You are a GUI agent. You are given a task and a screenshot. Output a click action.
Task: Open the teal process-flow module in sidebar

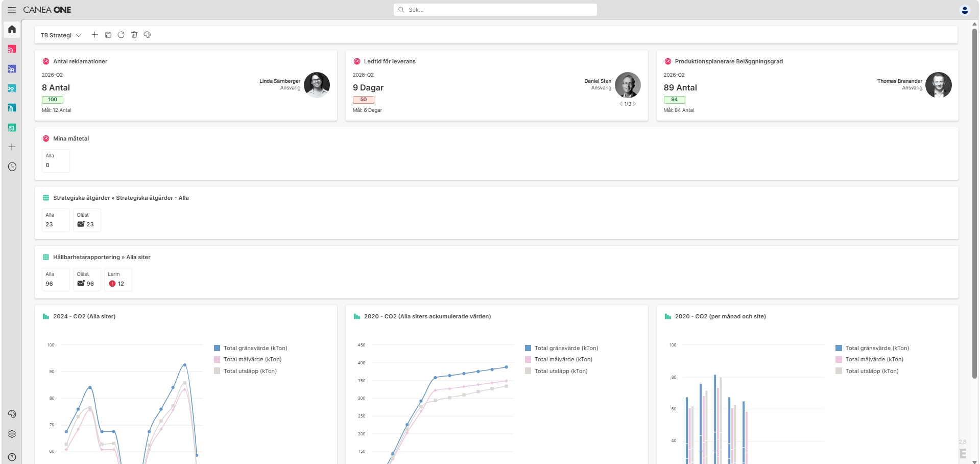tap(12, 88)
